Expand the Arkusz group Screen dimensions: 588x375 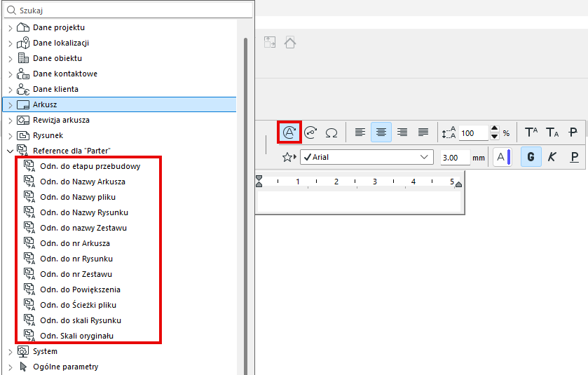[x=10, y=105]
